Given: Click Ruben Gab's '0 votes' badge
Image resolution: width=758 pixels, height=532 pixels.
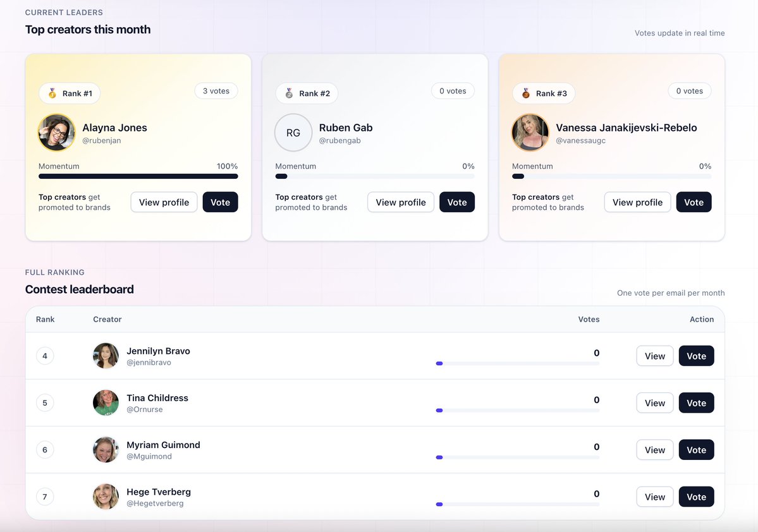Looking at the screenshot, I should click(x=453, y=91).
